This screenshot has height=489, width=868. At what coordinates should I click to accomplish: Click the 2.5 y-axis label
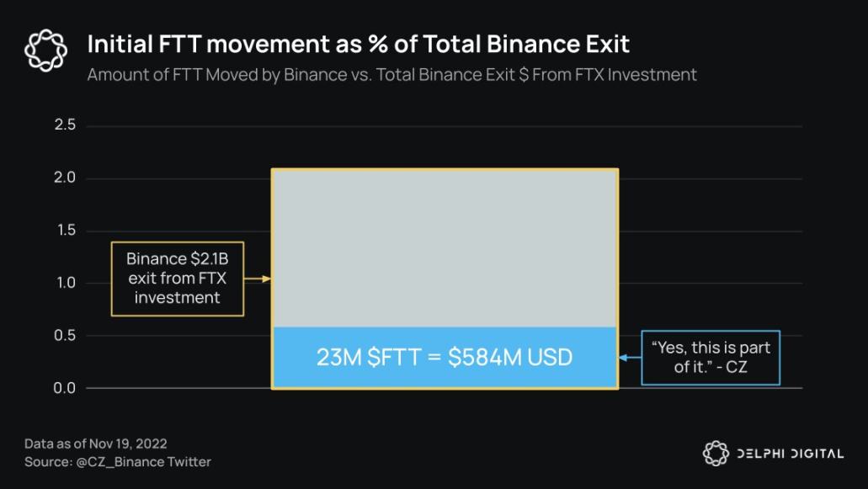65,125
